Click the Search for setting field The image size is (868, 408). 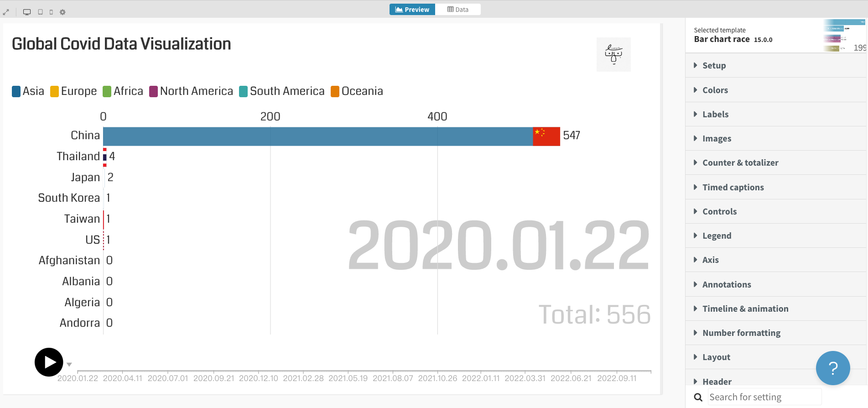[764, 397]
